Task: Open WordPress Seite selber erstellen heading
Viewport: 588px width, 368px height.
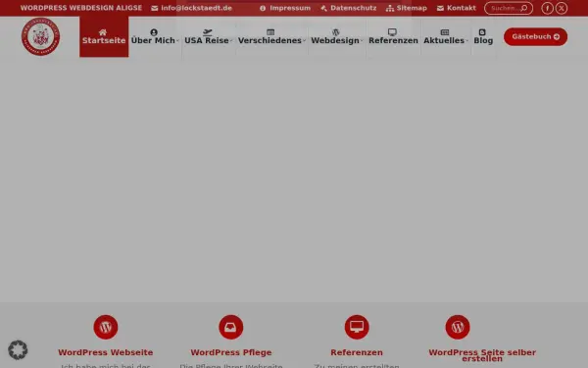Action: click(x=482, y=355)
